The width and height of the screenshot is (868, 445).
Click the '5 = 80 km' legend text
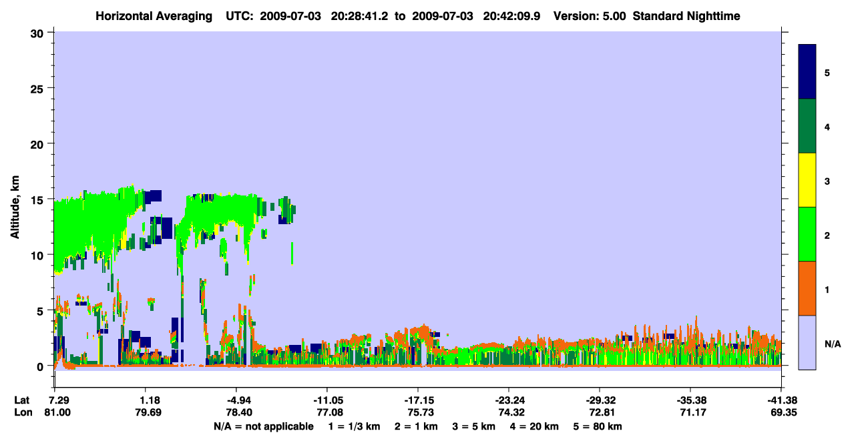click(x=598, y=426)
